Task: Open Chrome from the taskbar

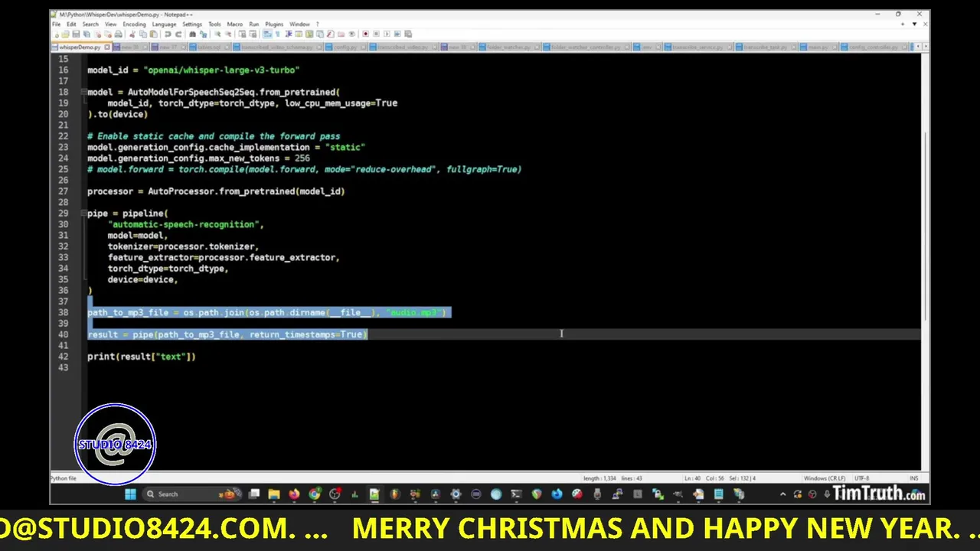Action: pyautogui.click(x=314, y=494)
